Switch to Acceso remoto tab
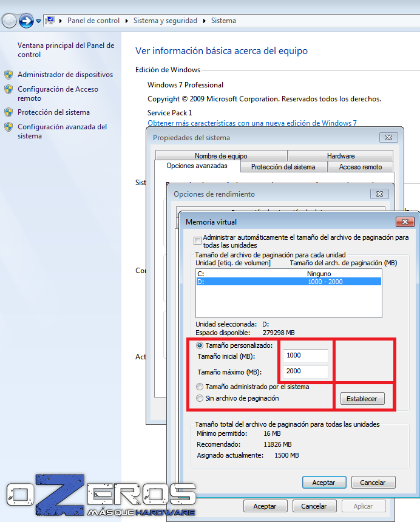 coord(361,167)
